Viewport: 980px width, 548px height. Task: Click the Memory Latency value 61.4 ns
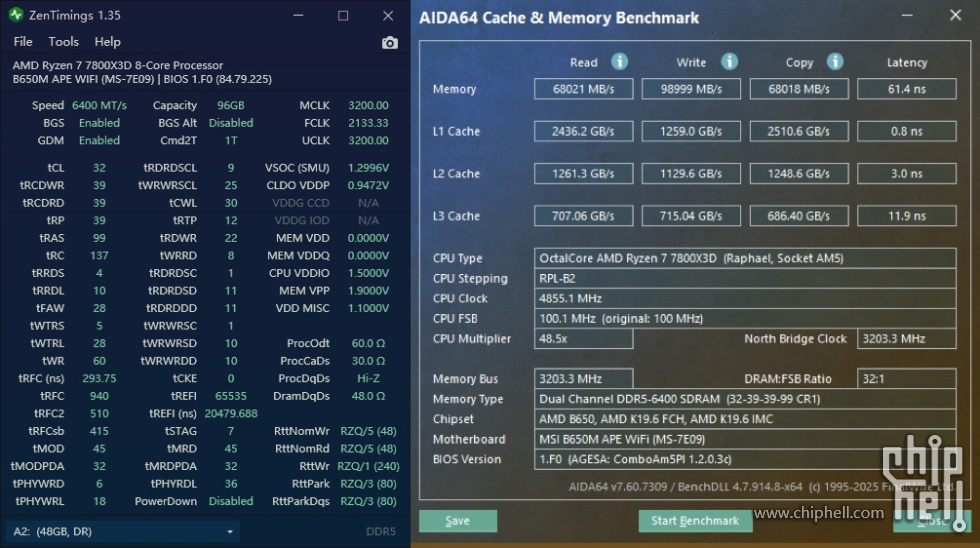[x=906, y=89]
